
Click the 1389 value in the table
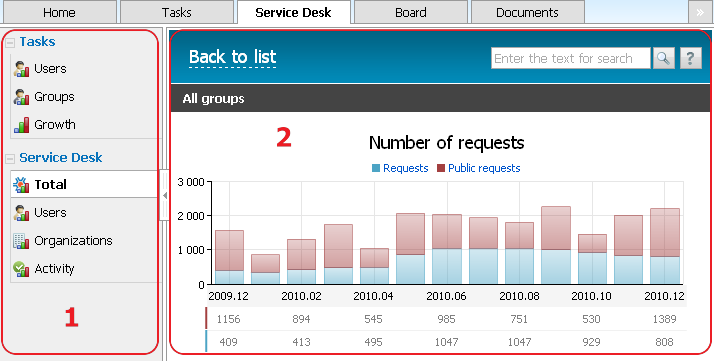pos(664,319)
